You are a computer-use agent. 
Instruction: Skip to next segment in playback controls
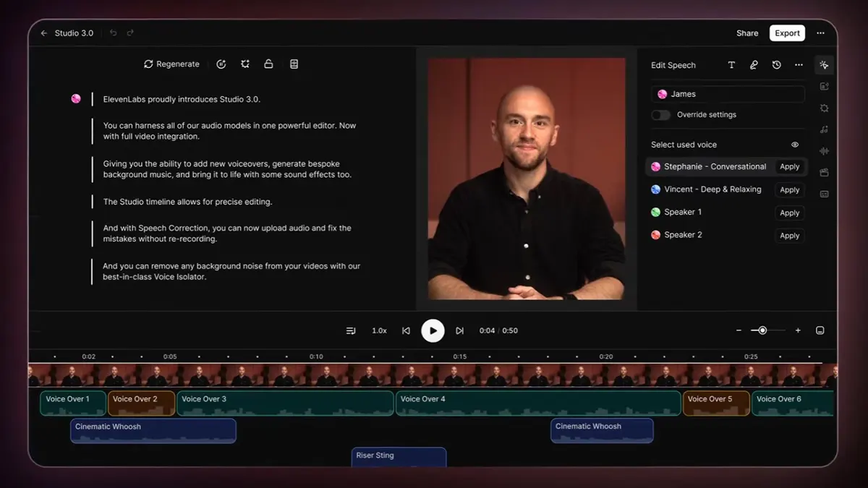coord(459,330)
